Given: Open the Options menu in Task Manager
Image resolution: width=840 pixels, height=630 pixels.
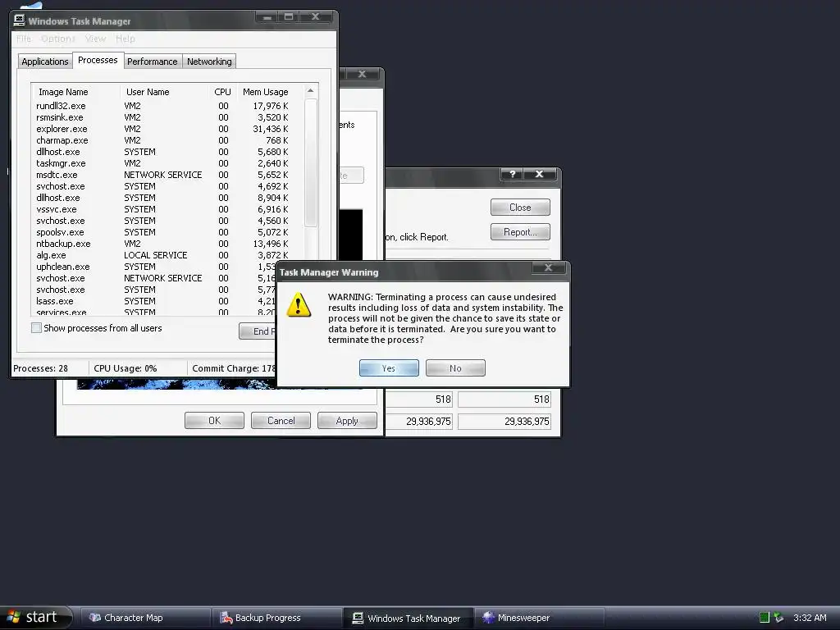Looking at the screenshot, I should tap(58, 39).
